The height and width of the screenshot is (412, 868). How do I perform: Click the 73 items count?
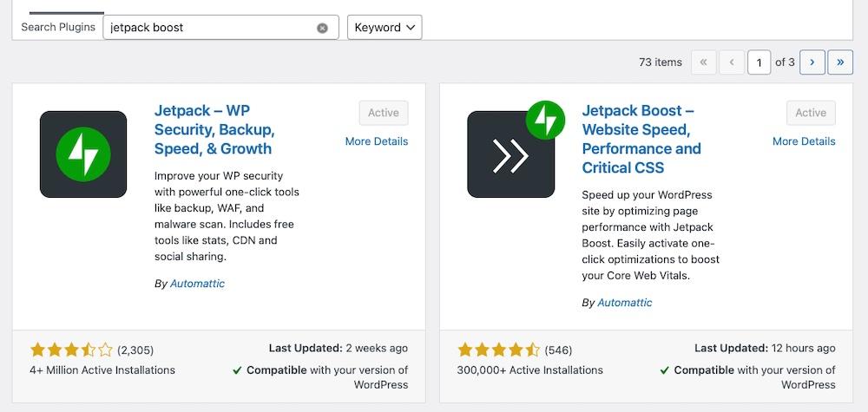pos(661,62)
